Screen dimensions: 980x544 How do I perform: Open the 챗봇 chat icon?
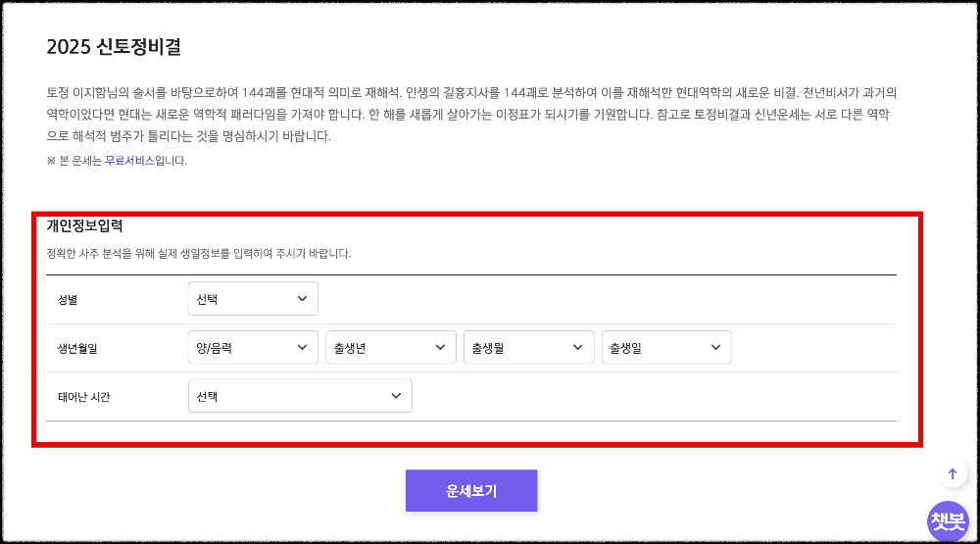click(948, 520)
